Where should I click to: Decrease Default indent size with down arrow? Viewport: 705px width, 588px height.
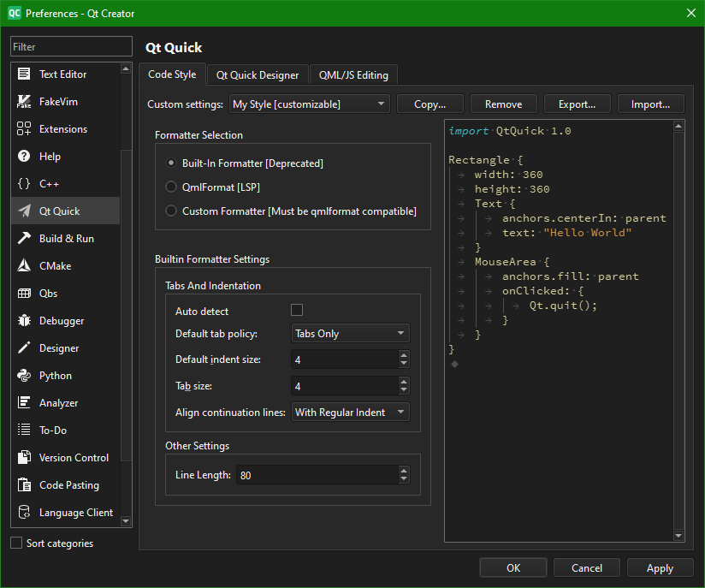[x=404, y=364]
